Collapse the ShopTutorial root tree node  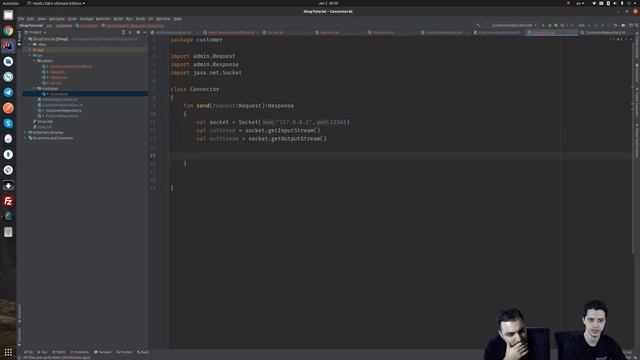25,39
